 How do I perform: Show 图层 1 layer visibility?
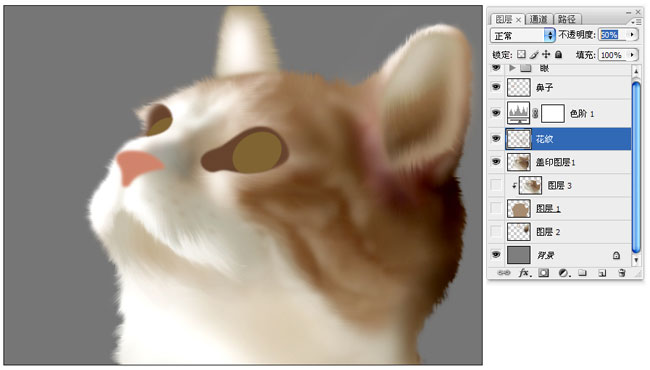pos(496,208)
